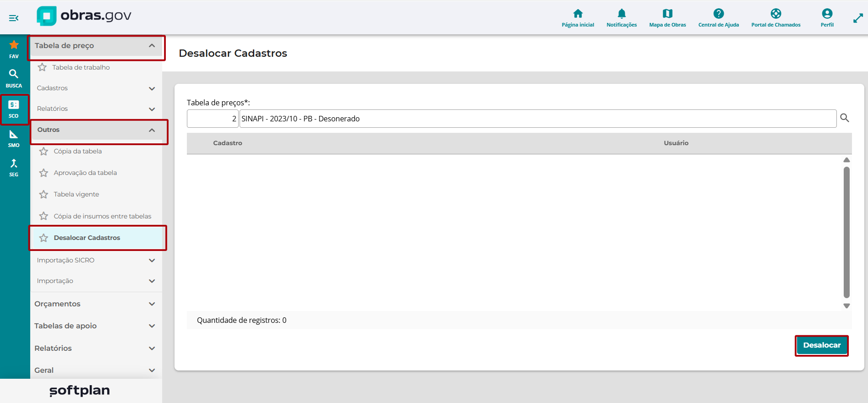Select Desalocar Cadastros menu item
Image resolution: width=868 pixels, height=403 pixels.
tap(87, 238)
